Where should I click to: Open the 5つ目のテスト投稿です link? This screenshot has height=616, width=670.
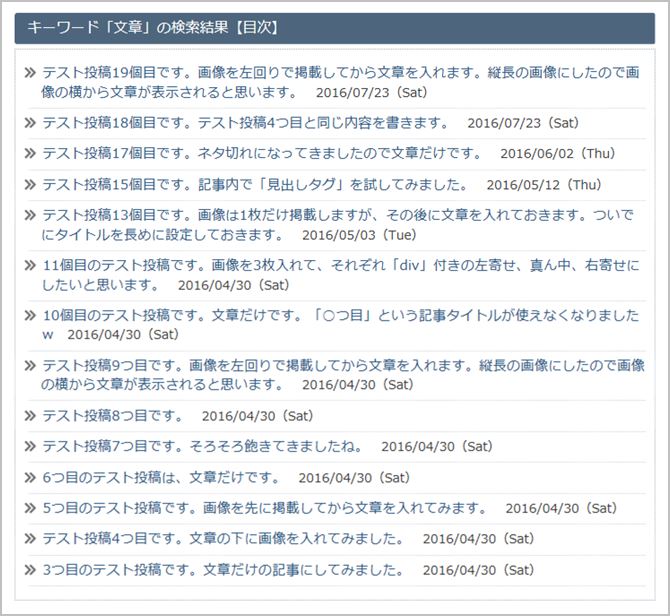click(265, 508)
